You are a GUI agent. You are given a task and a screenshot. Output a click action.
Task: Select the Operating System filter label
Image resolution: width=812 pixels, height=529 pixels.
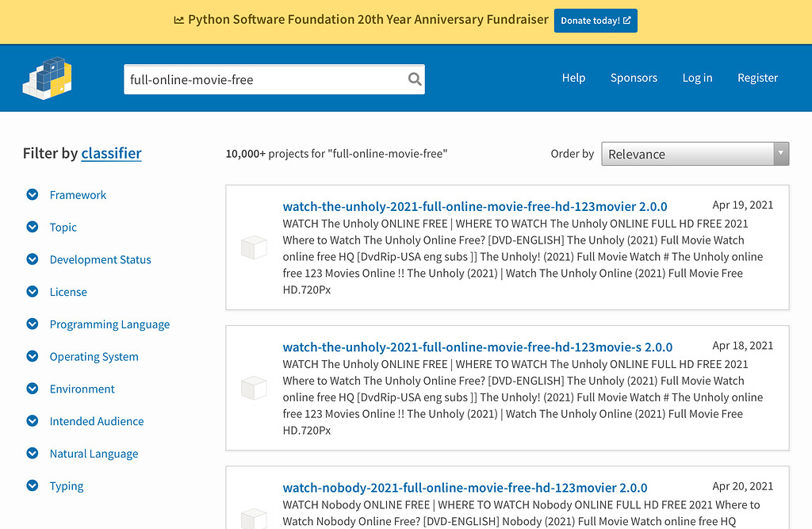tap(94, 356)
